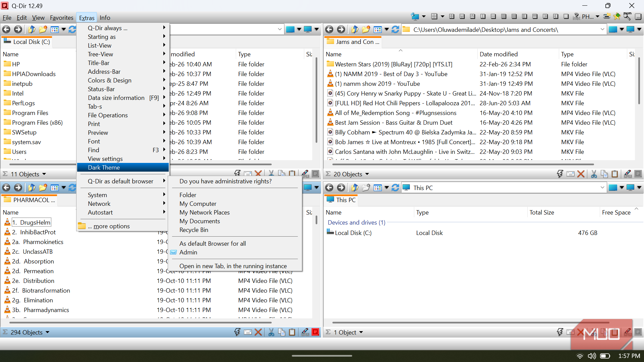This screenshot has width=644, height=362.
Task: Open the 294 Objects dropdown arrow
Action: [x=47, y=332]
